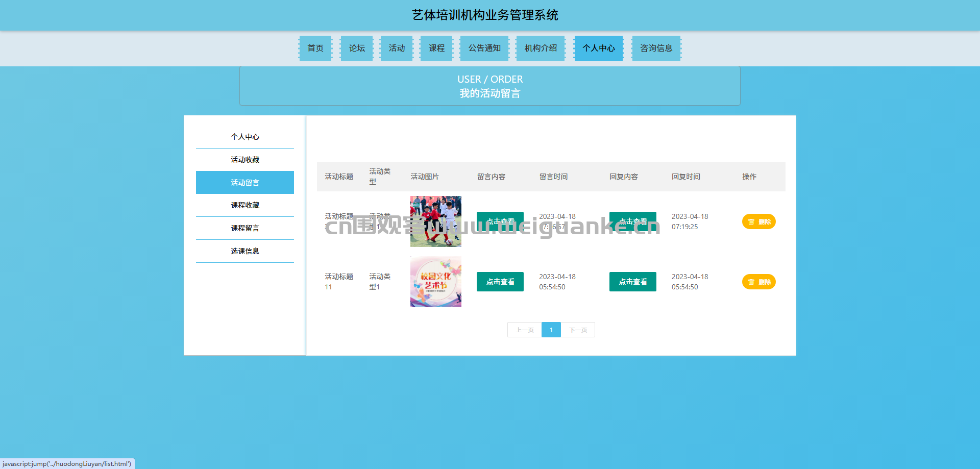Select page 1 in pagination

551,330
